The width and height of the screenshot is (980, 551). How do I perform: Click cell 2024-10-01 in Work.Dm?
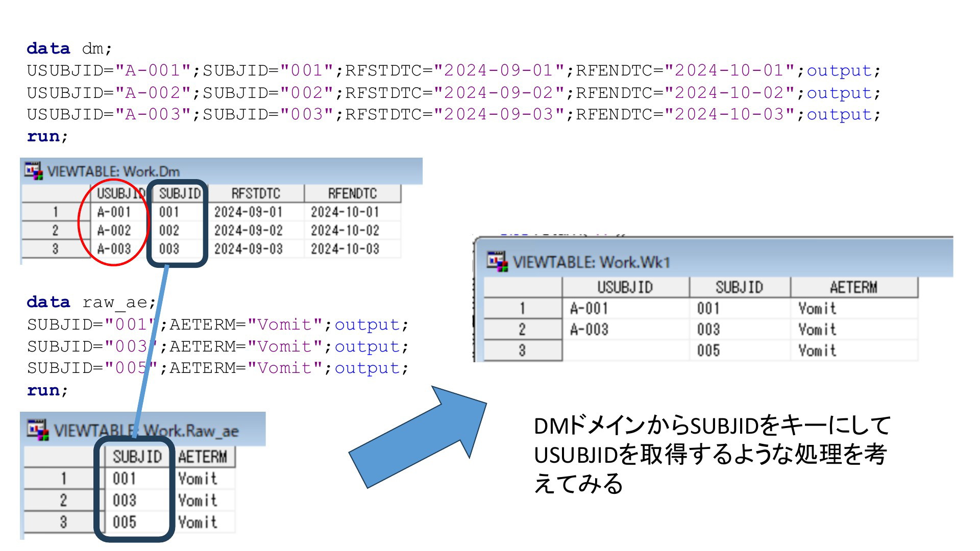[x=353, y=212]
